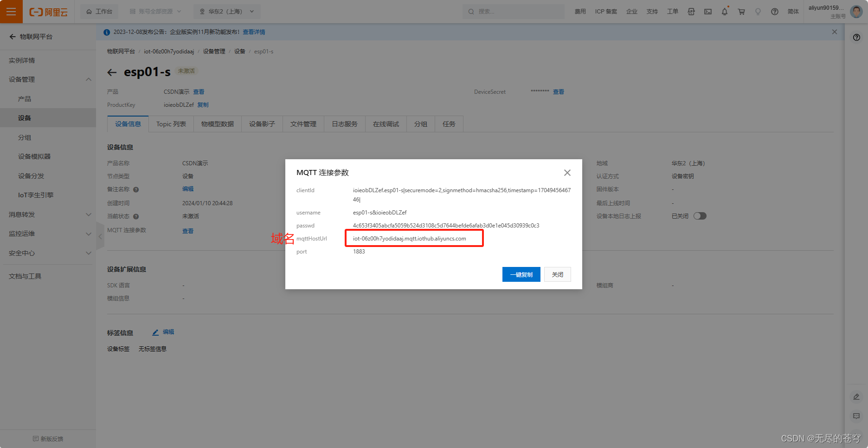This screenshot has height=448, width=868.
Task: Open the 支持 menu
Action: pos(652,12)
